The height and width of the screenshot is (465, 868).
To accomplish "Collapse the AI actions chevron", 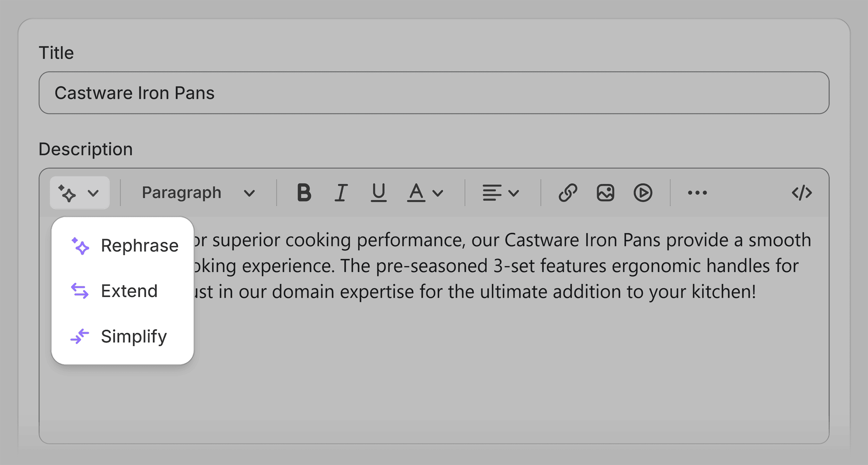I will pyautogui.click(x=93, y=193).
